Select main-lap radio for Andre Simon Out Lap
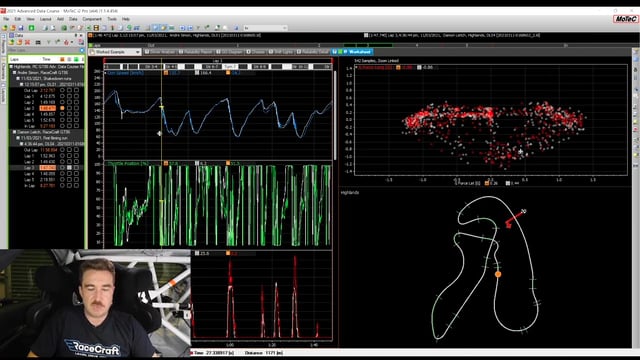This screenshot has height=360, width=640. (62, 90)
